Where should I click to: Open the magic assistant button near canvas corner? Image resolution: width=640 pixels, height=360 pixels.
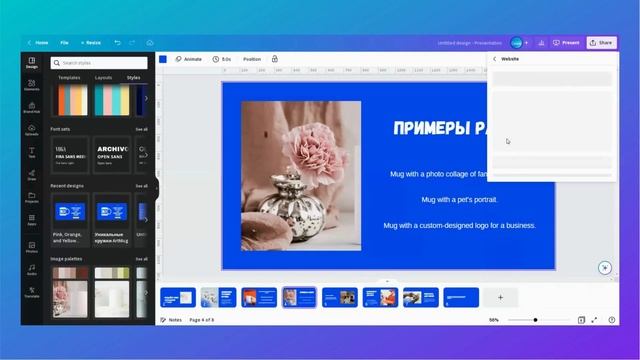(605, 267)
